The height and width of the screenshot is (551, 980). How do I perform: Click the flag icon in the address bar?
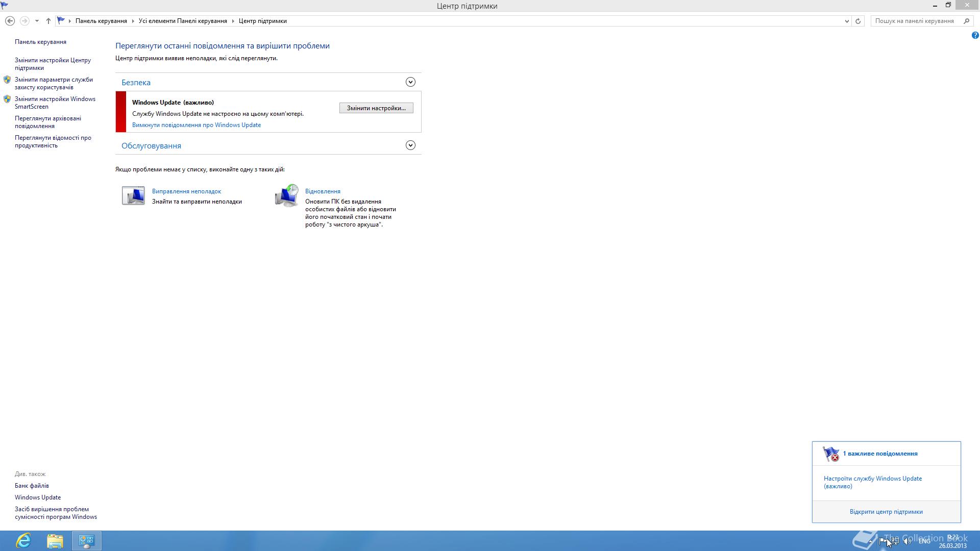(x=61, y=21)
